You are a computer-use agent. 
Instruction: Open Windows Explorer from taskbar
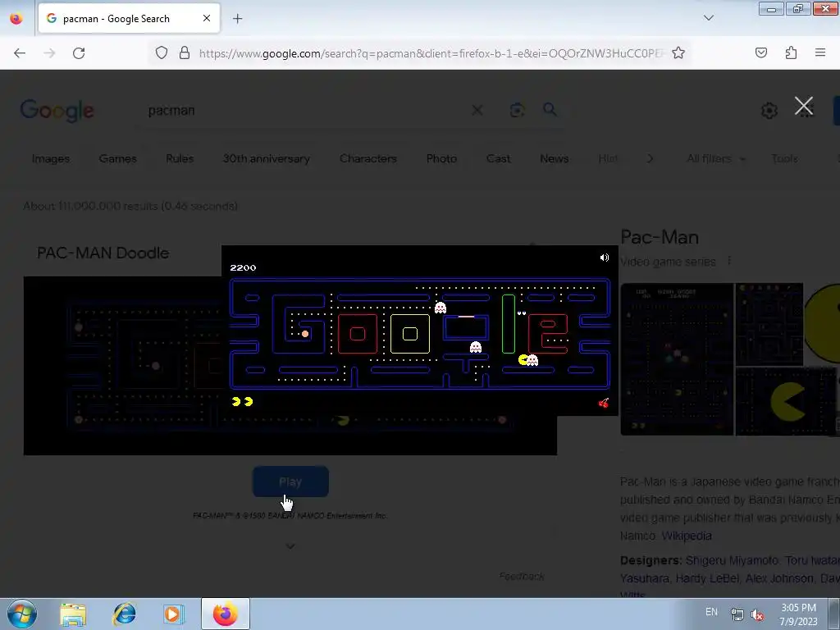pos(73,614)
